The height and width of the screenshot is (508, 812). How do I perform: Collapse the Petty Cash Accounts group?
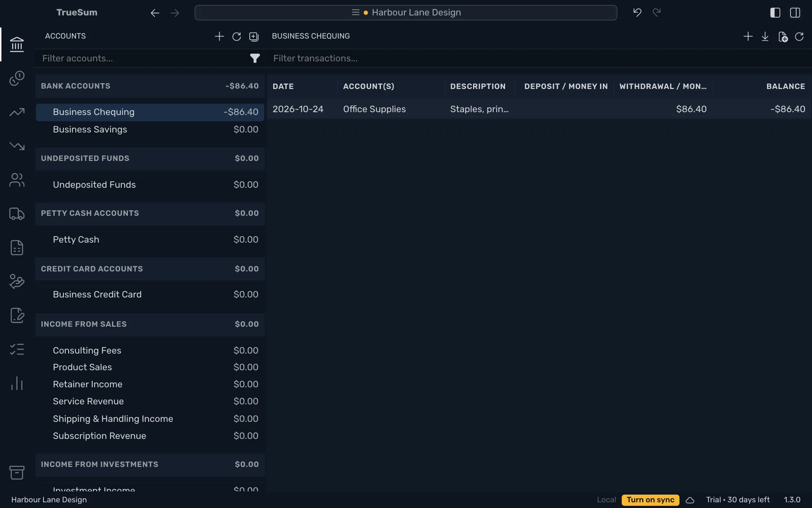pos(150,213)
